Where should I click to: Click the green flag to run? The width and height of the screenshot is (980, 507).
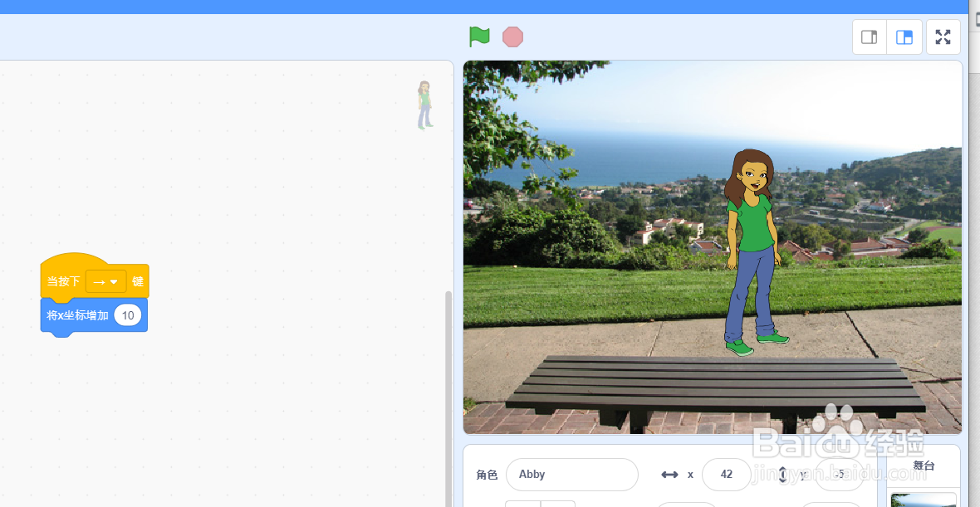click(479, 37)
